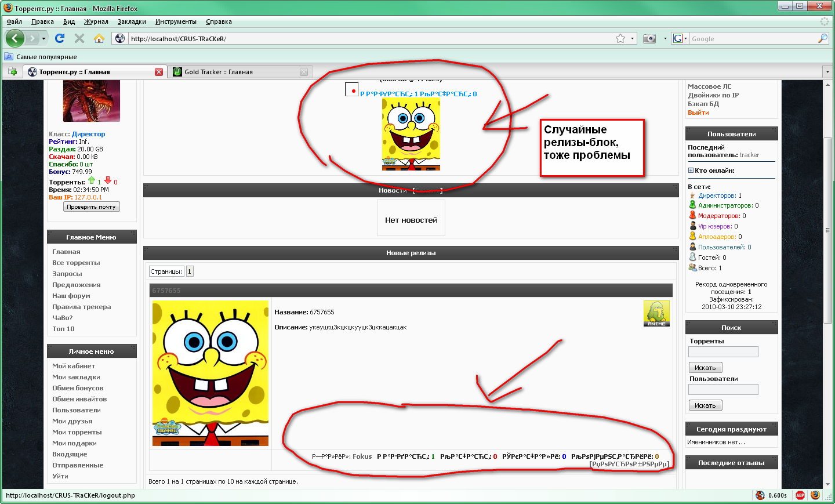Click the Модераторов online icon
This screenshot has width=835, height=504.
(692, 215)
